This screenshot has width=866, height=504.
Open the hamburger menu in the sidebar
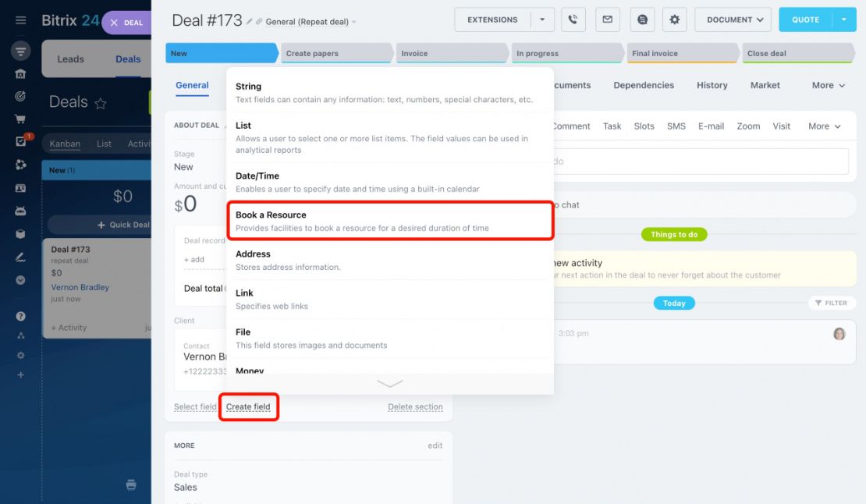click(20, 20)
